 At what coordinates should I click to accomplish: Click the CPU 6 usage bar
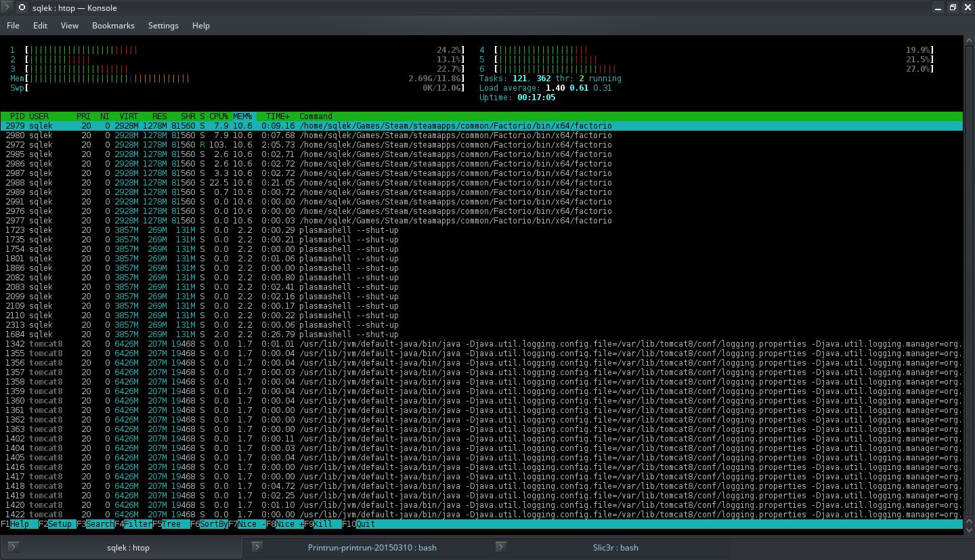714,69
